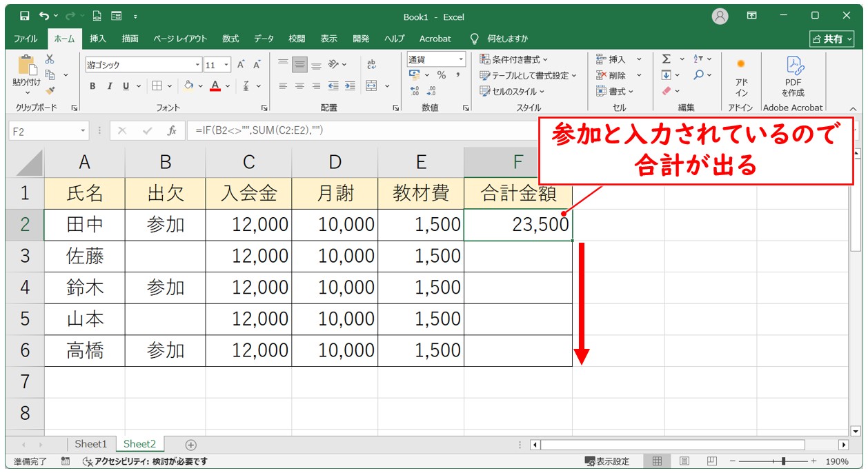Image resolution: width=868 pixels, height=473 pixels.
Task: Click the add new sheet plus button
Action: coord(191,445)
